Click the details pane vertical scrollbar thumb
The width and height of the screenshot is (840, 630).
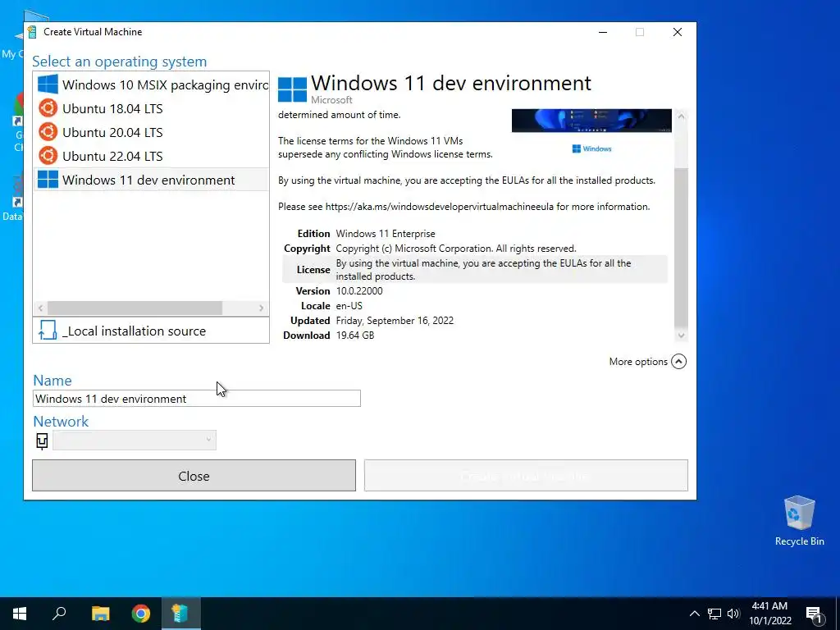(x=681, y=246)
